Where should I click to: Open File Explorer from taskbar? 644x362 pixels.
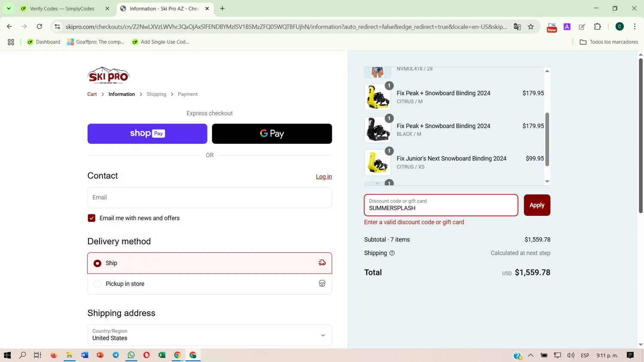pyautogui.click(x=69, y=355)
